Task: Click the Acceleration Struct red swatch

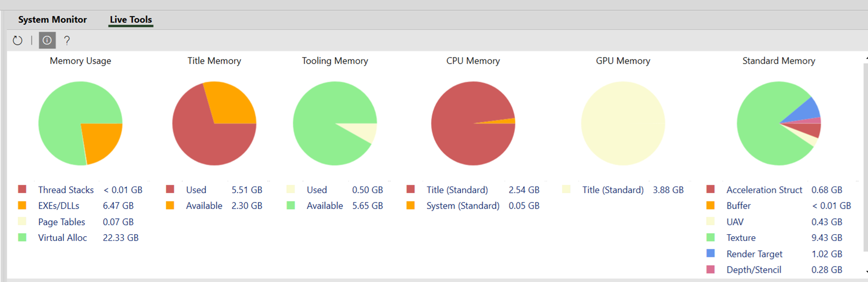Action: (710, 189)
